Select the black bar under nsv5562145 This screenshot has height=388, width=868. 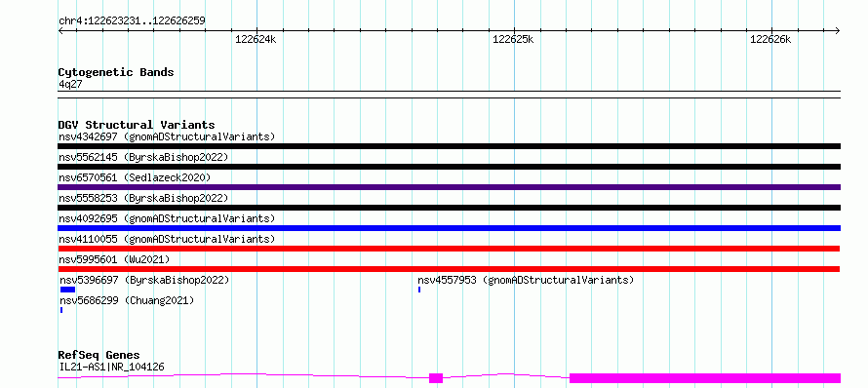(x=449, y=167)
